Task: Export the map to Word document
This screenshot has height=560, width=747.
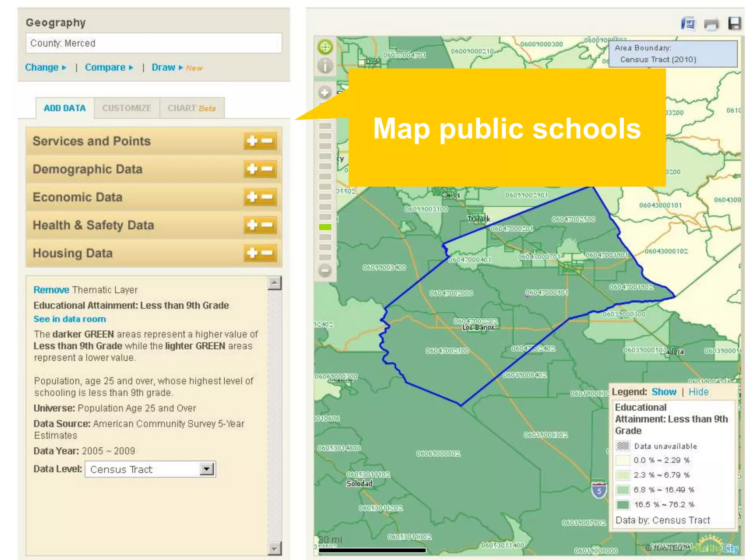Action: 688,24
